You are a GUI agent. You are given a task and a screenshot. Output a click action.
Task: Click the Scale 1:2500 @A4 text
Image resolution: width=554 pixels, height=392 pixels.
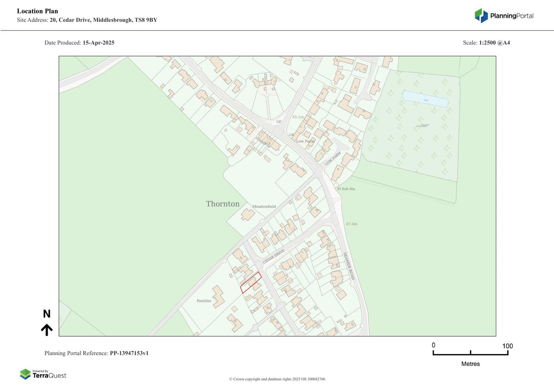tap(486, 43)
